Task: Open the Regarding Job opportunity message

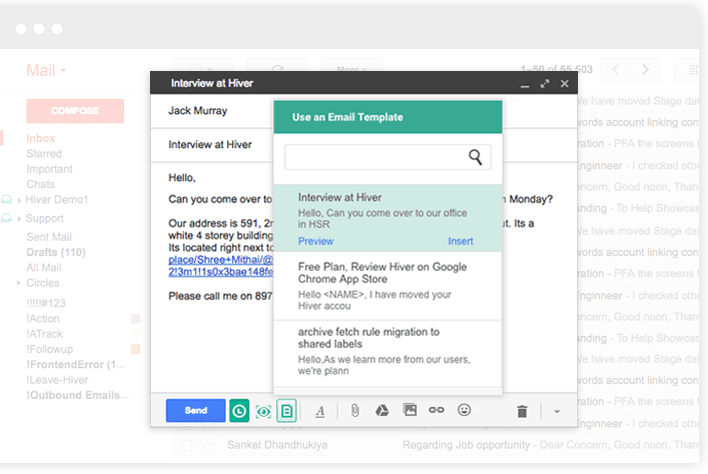Action: [x=466, y=445]
